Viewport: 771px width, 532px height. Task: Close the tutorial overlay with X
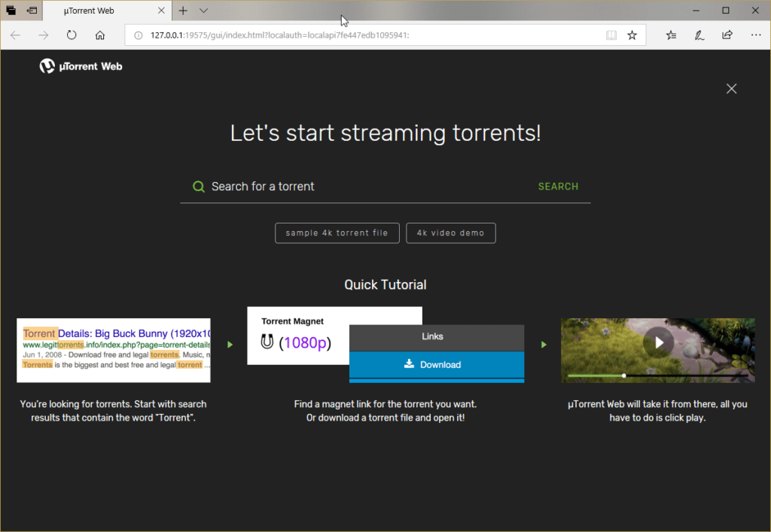[x=730, y=89]
